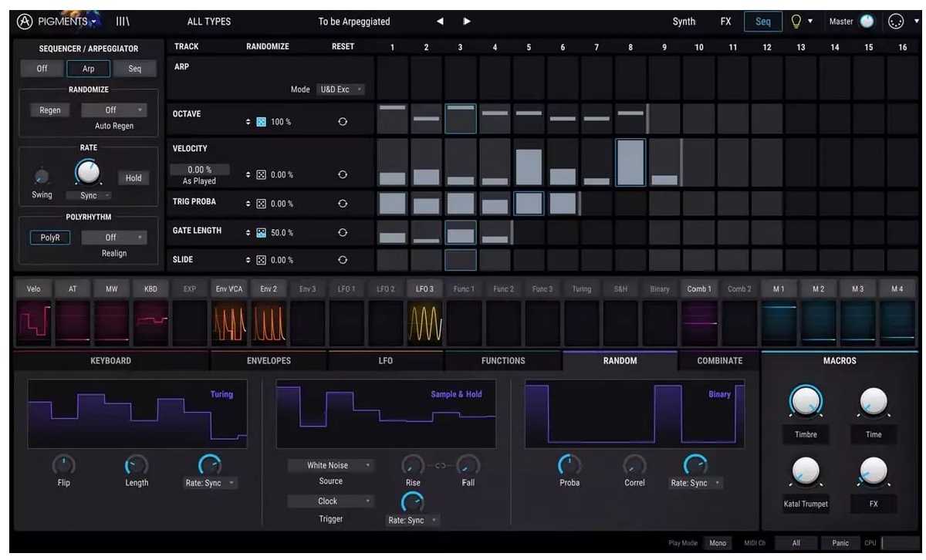926x560 pixels.
Task: Switch to the FX tab
Action: [725, 22]
